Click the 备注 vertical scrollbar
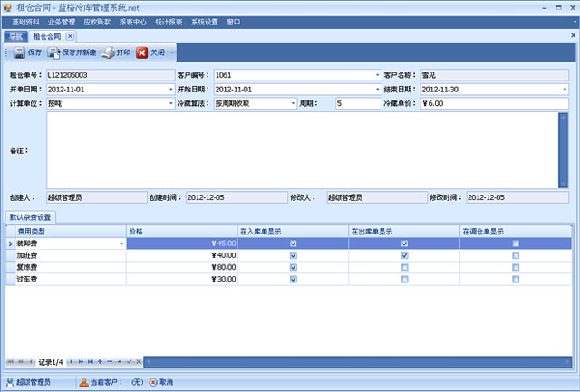Image resolution: width=580 pixels, height=392 pixels. tap(563, 150)
